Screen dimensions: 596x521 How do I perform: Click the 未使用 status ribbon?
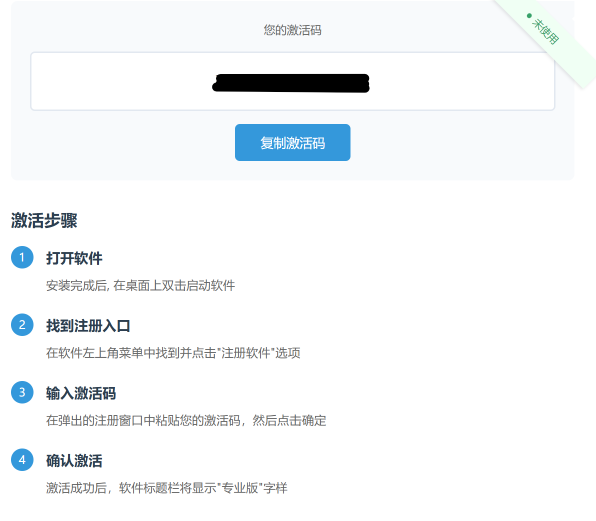tap(544, 30)
